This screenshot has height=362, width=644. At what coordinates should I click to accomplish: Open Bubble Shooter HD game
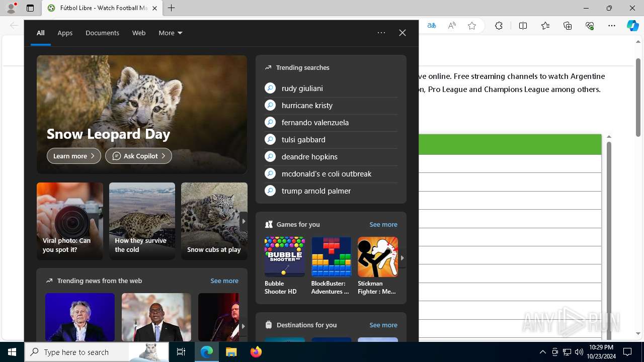(284, 266)
